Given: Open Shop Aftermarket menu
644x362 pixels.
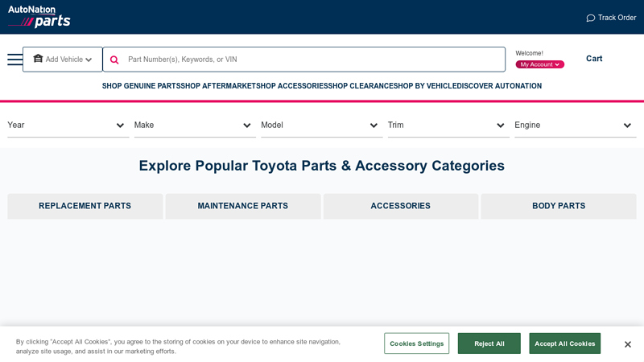Looking at the screenshot, I should [218, 86].
